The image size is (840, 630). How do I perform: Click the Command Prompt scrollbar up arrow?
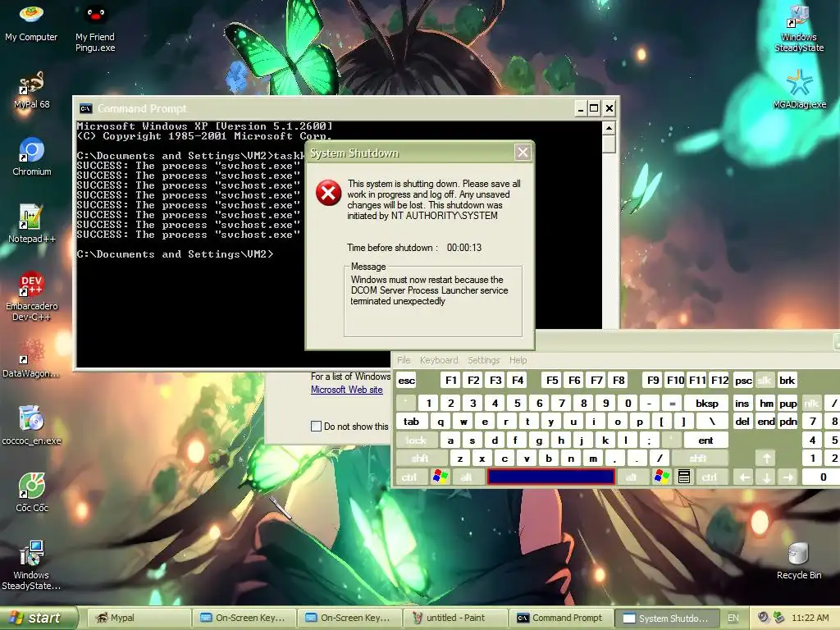[x=609, y=128]
